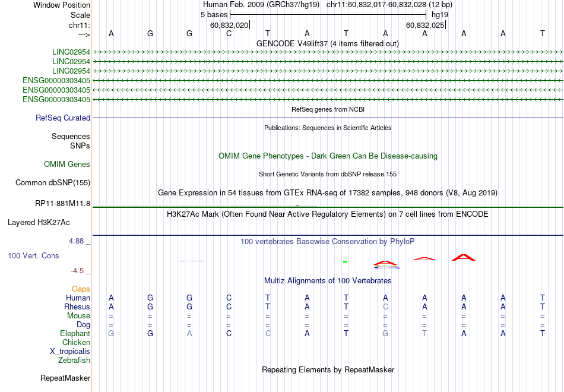Open RefSeq genes from NCBI track title
Viewport: 564px width, 392px height.
point(328,109)
